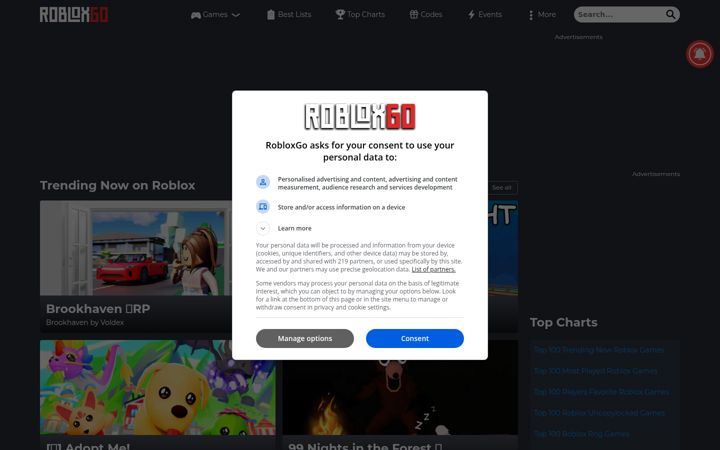Screen dimensions: 720x450
Task: Expand the Learn more chevron
Action: [263, 228]
